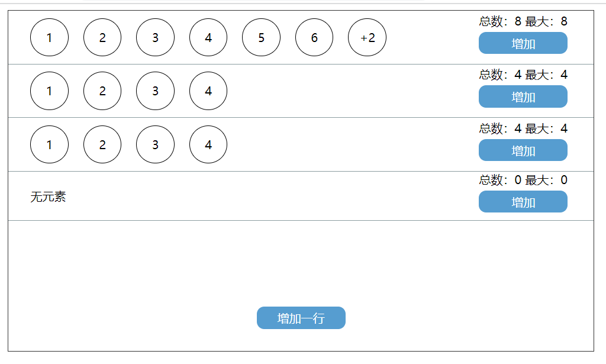The width and height of the screenshot is (606, 364).
Task: Select circle 3 in the third row
Action: tap(155, 144)
